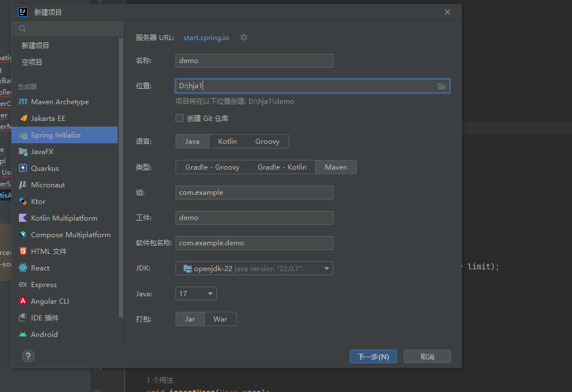Open help with question mark button
Viewport: 572px width, 392px height.
pos(28,356)
